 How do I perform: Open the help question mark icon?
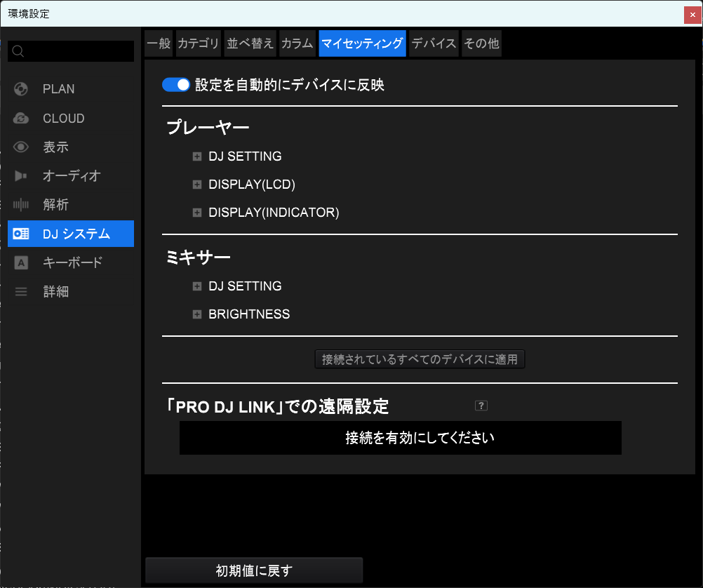pos(481,406)
